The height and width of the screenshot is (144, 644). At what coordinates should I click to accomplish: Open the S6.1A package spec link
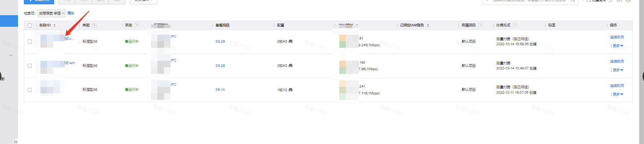(220, 90)
